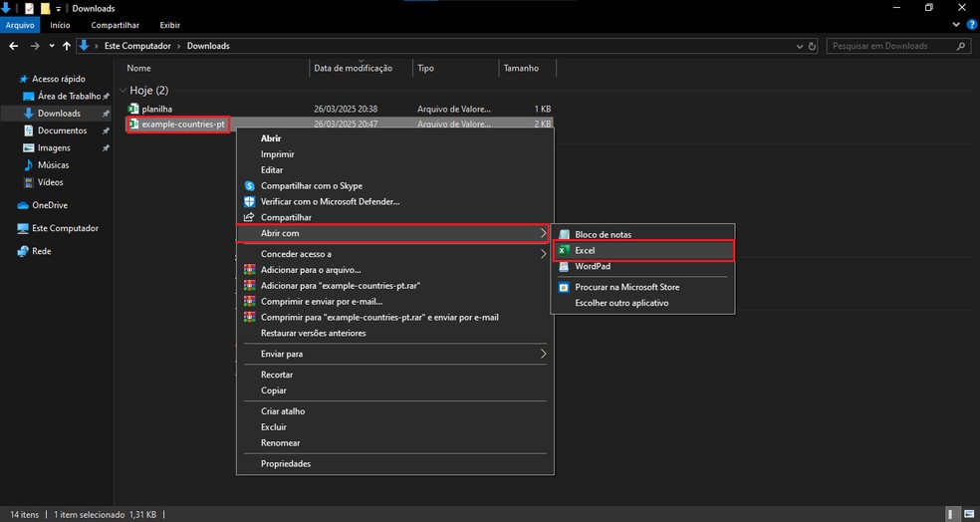
Task: Click the Compartilhar share icon
Action: click(249, 217)
